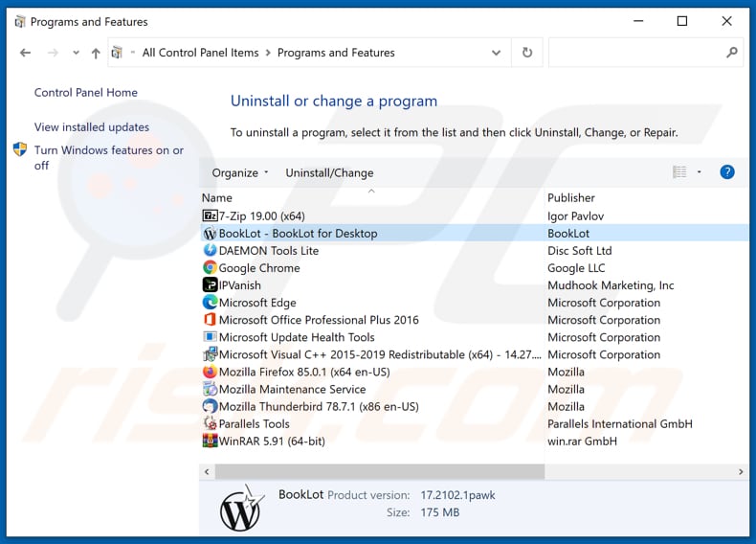The width and height of the screenshot is (756, 544).
Task: Select Google Chrome entry
Action: click(475, 268)
